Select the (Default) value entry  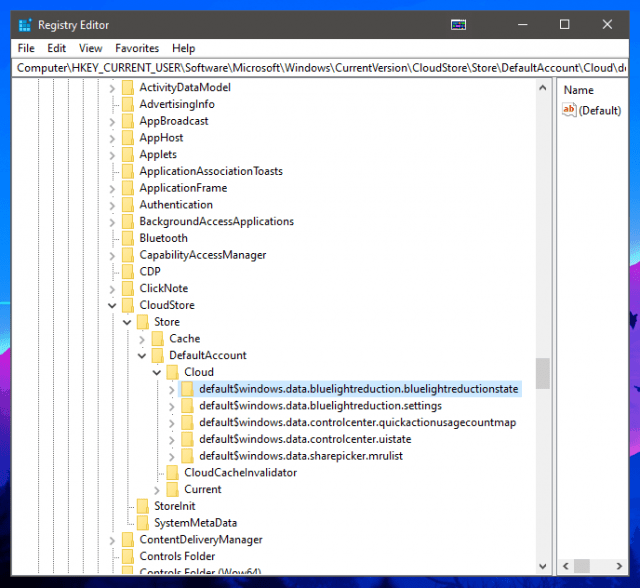[600, 110]
